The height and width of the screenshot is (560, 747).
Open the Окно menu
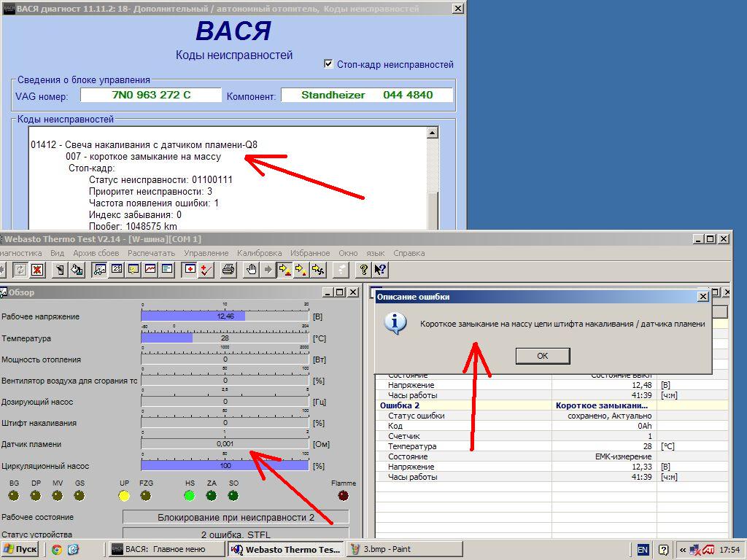point(348,253)
